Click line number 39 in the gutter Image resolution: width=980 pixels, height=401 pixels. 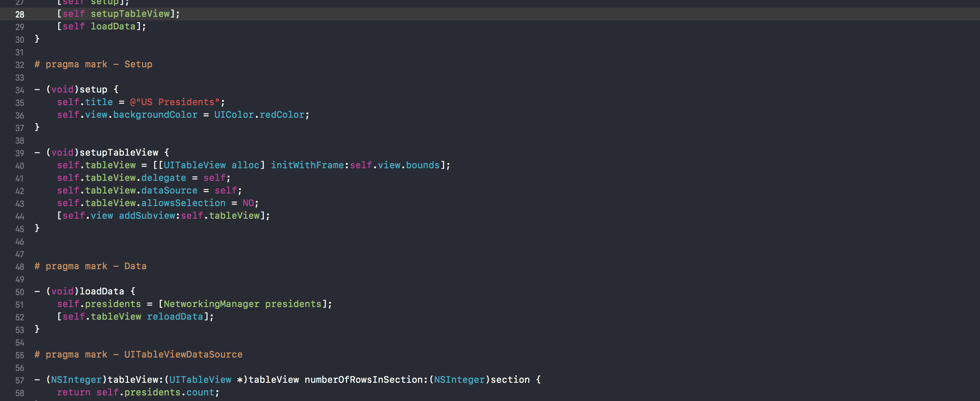[20, 153]
